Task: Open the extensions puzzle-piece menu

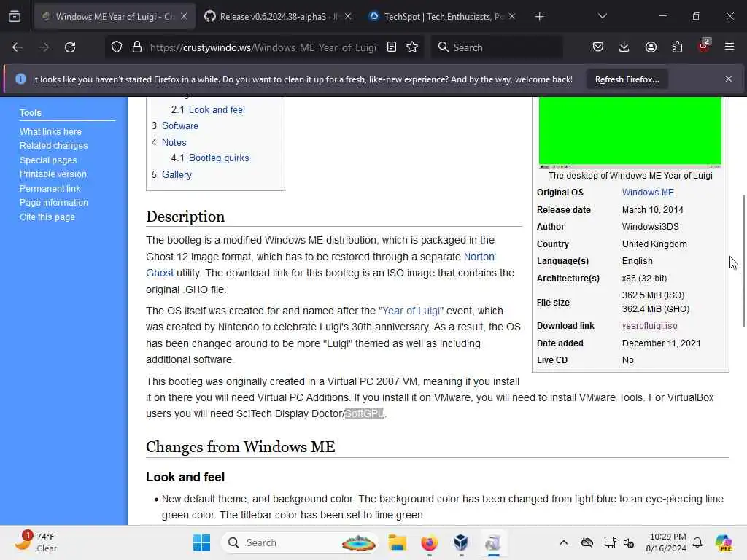Action: point(677,47)
